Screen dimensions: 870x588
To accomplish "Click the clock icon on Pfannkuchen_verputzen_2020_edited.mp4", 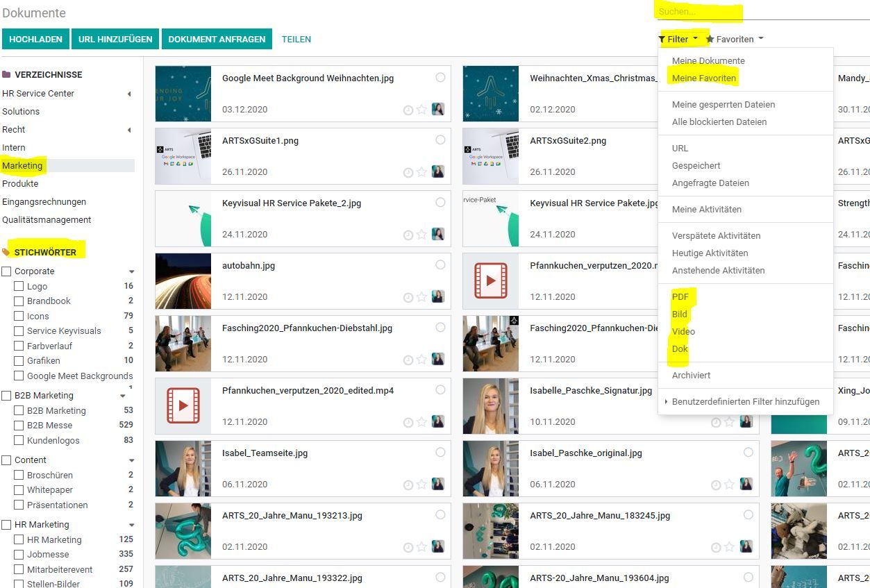I will pos(408,422).
